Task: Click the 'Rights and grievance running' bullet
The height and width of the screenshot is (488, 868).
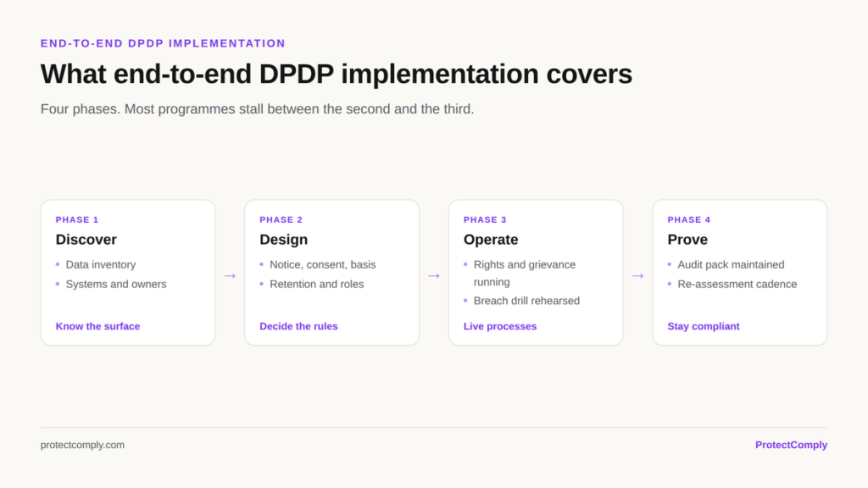Action: click(524, 274)
